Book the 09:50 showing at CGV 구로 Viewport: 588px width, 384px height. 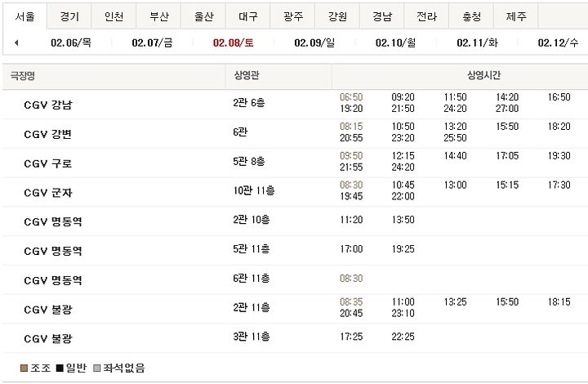351,155
